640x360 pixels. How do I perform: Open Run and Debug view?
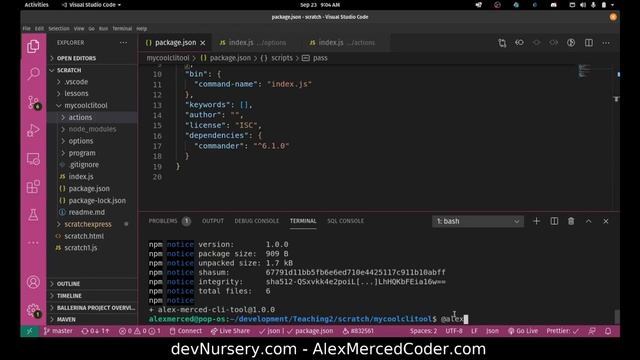[33, 131]
